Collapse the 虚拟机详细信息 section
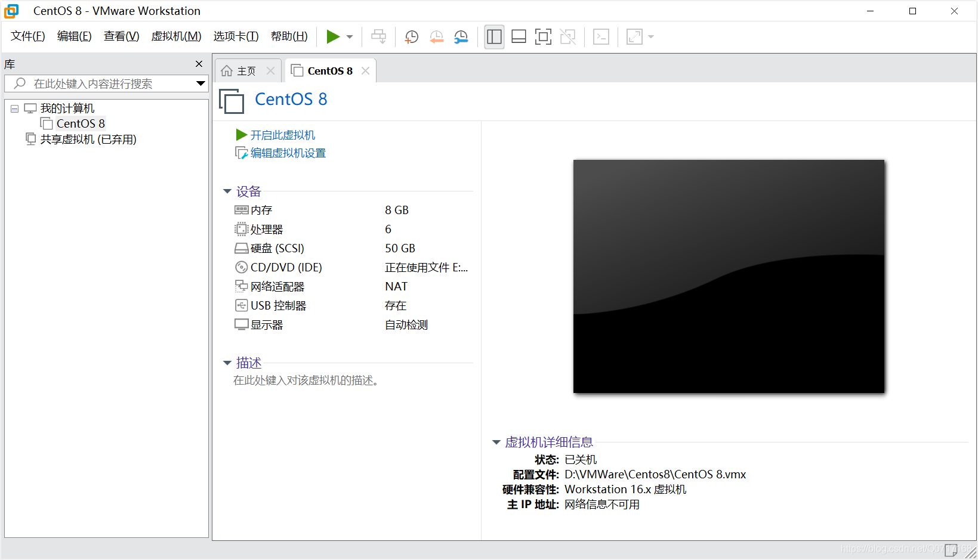The width and height of the screenshot is (978, 560). pyautogui.click(x=496, y=442)
